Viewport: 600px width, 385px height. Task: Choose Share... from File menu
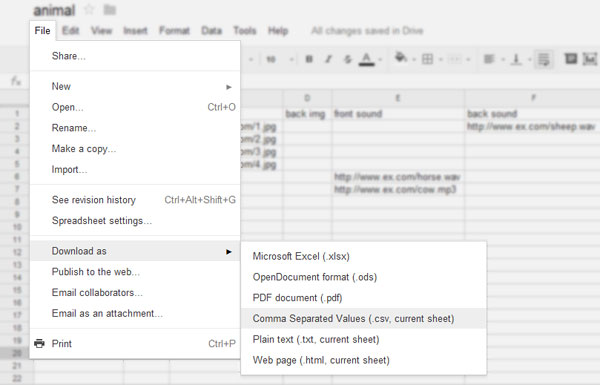tap(135, 56)
